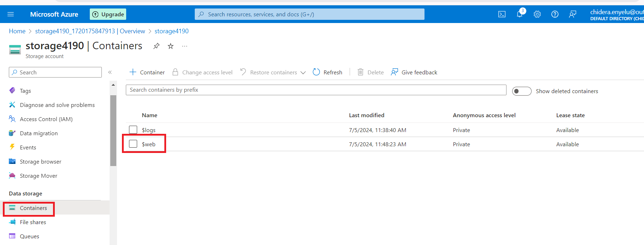This screenshot has width=644, height=245.
Task: Toggle Show deleted containers switch
Action: coord(522,91)
